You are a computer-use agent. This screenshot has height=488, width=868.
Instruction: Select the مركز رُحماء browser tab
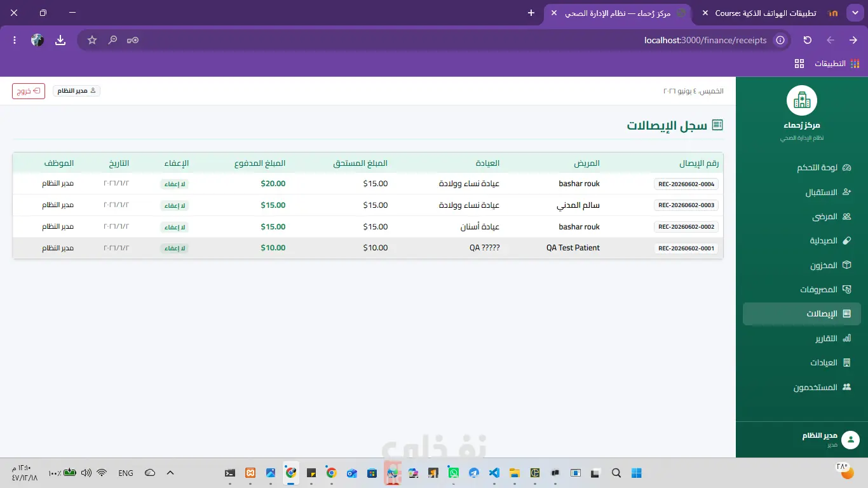pos(616,13)
